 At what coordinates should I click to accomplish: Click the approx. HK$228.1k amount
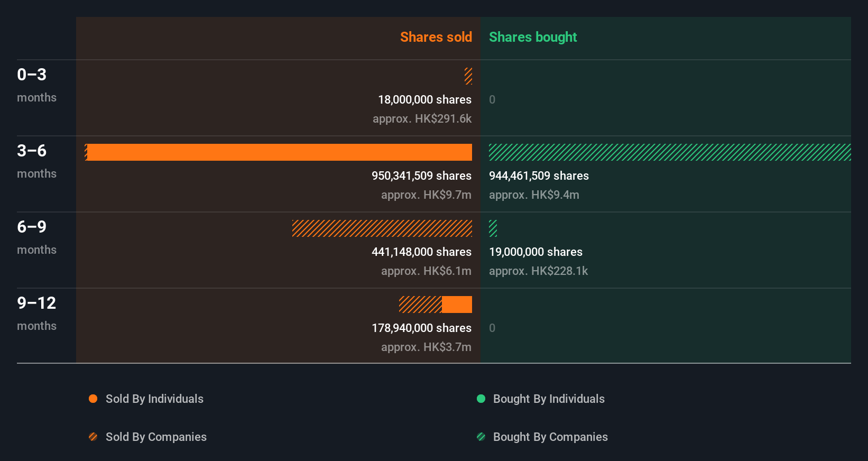click(x=538, y=271)
